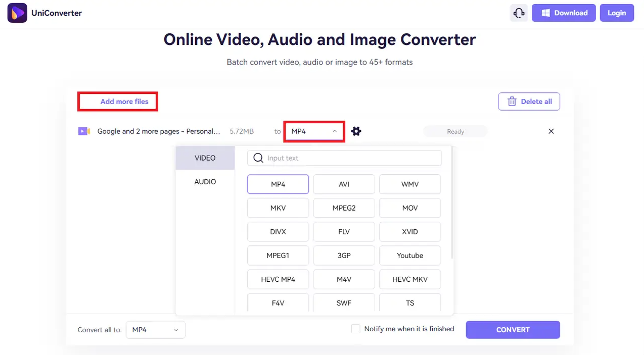Switch to the VIDEO formats tab
644x355 pixels.
click(x=205, y=158)
